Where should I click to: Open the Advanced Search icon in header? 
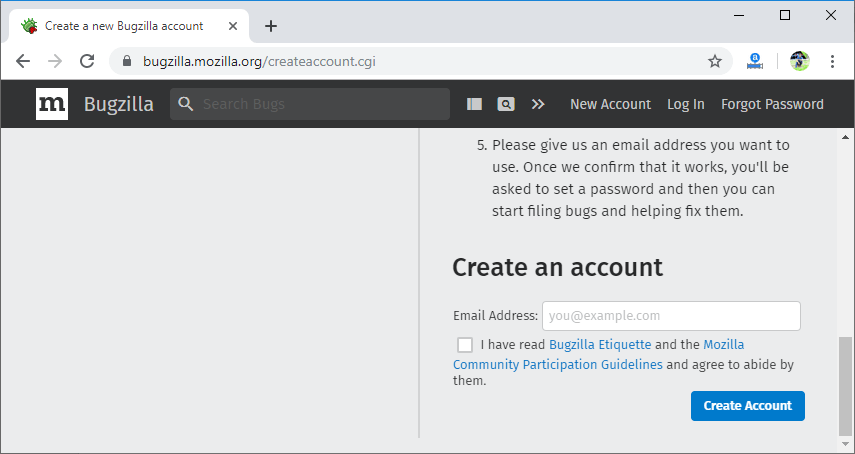point(506,104)
